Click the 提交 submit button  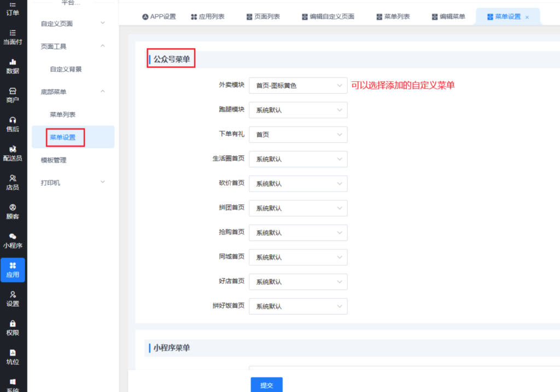coord(266,385)
